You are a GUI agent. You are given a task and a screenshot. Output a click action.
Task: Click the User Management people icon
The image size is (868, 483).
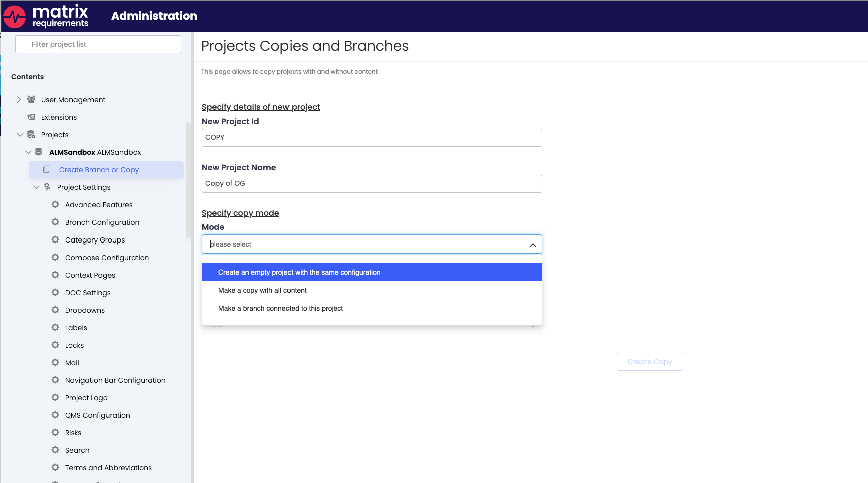31,99
